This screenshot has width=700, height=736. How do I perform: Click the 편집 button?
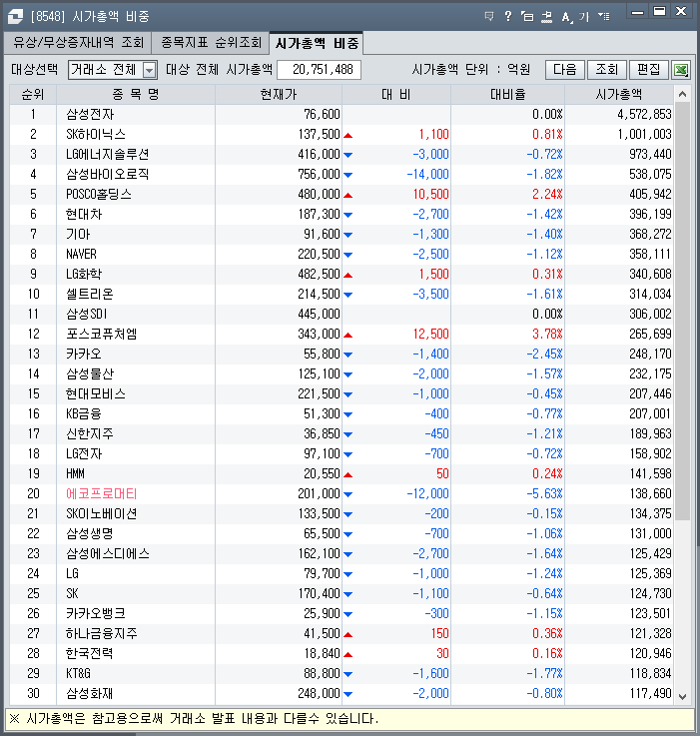coord(649,70)
